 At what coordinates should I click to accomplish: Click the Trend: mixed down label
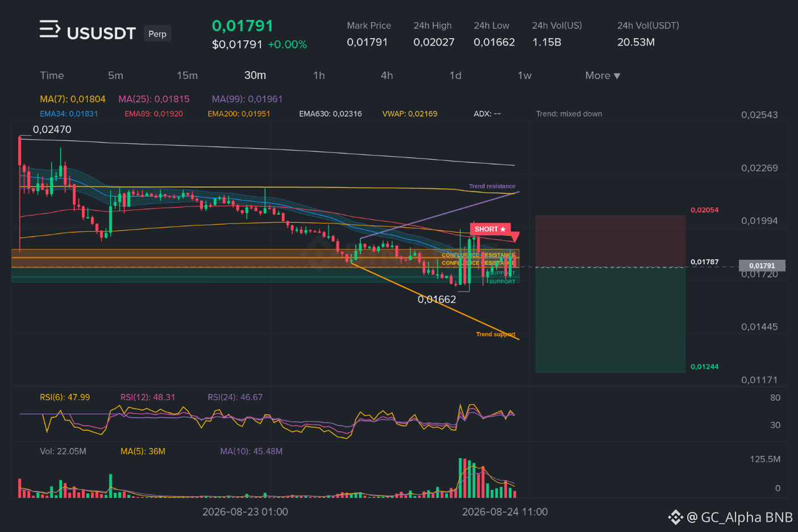(569, 114)
